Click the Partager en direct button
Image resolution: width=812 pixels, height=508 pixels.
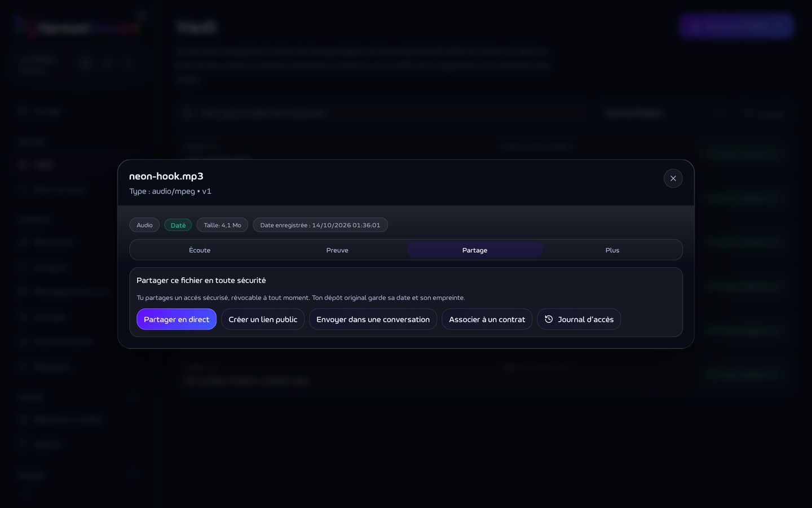[x=176, y=319]
